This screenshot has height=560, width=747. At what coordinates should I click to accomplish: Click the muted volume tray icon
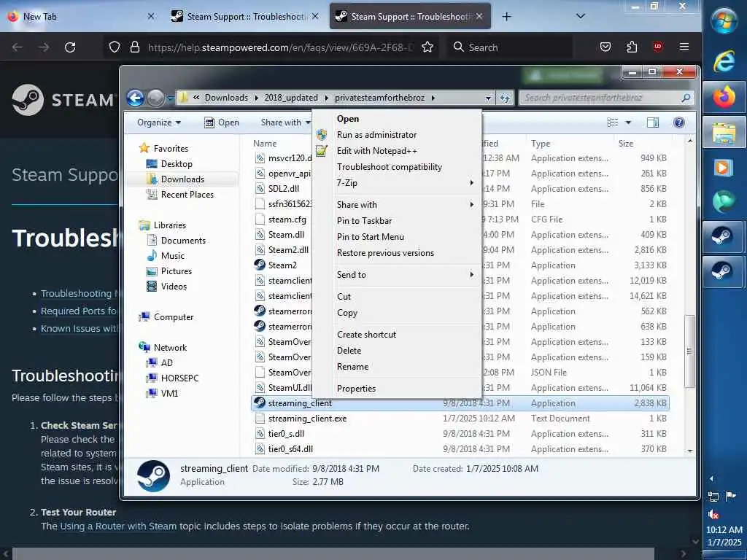(x=713, y=514)
